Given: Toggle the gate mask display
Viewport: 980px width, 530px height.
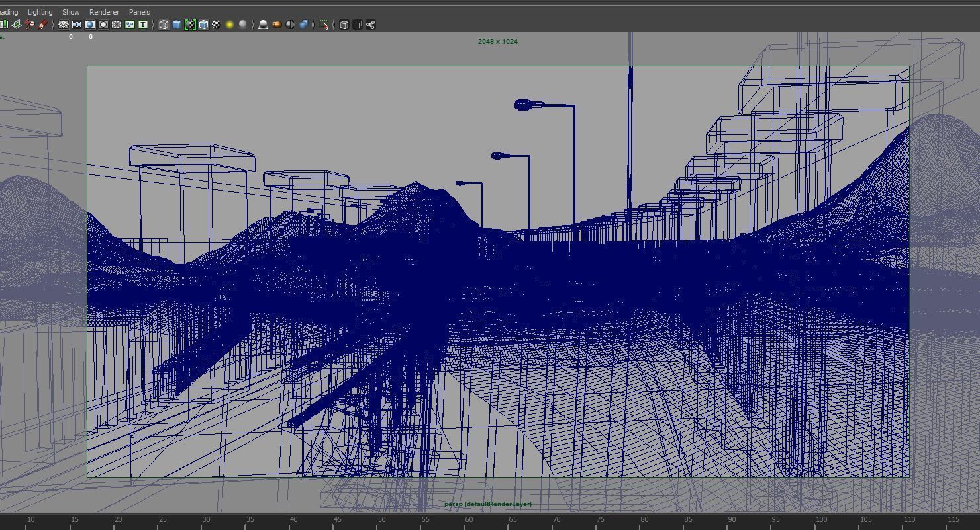Looking at the screenshot, I should [x=103, y=25].
